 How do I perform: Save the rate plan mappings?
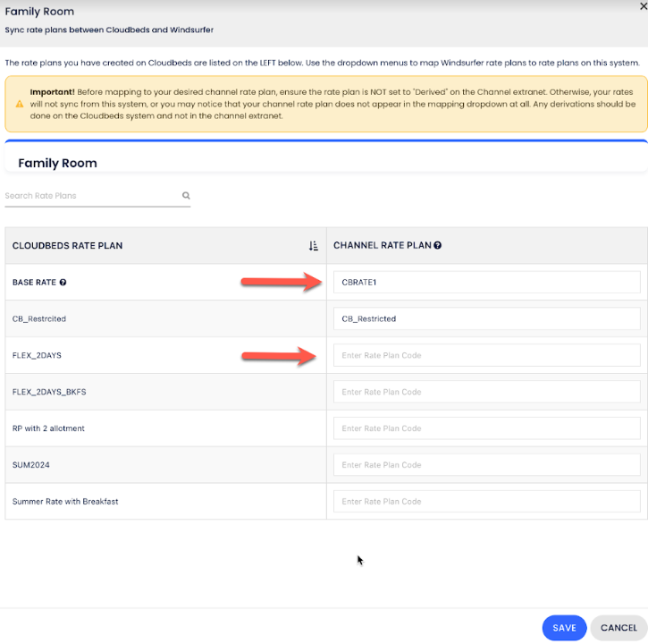[564, 628]
